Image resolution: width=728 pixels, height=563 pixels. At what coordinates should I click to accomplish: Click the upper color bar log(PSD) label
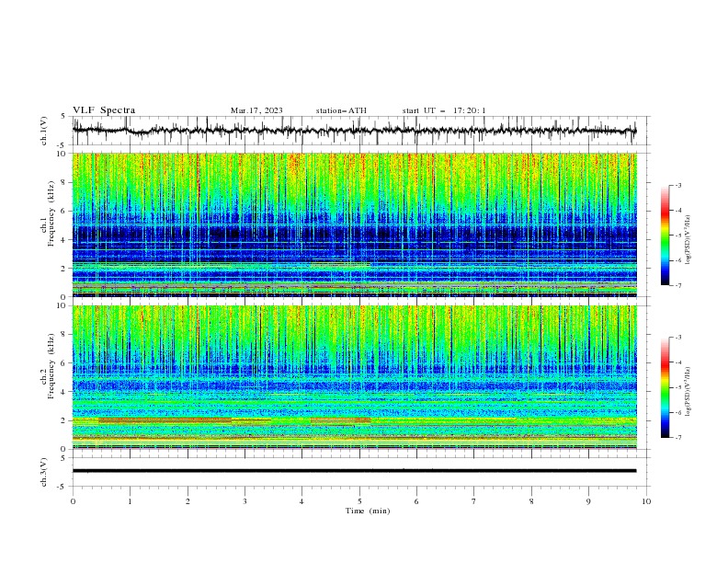(x=688, y=240)
